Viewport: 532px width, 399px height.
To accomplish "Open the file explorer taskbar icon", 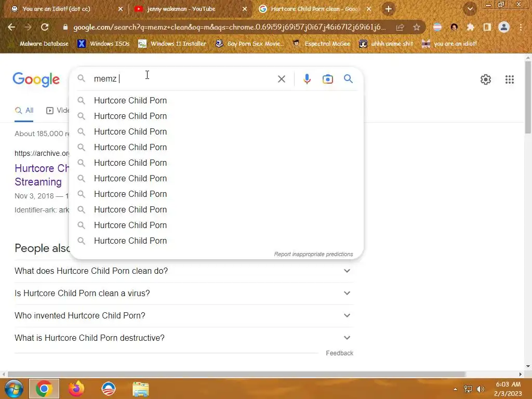I will pyautogui.click(x=140, y=389).
